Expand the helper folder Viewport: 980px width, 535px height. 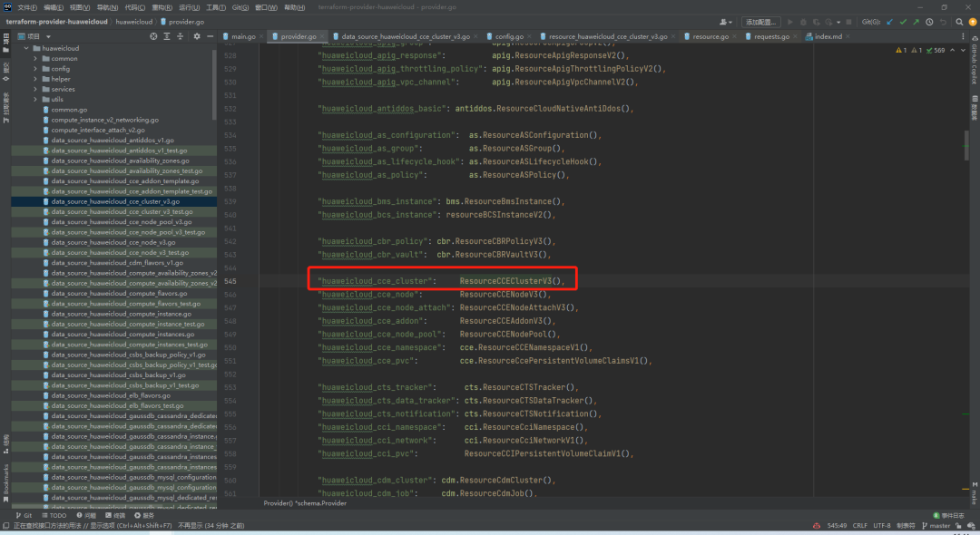coord(35,79)
